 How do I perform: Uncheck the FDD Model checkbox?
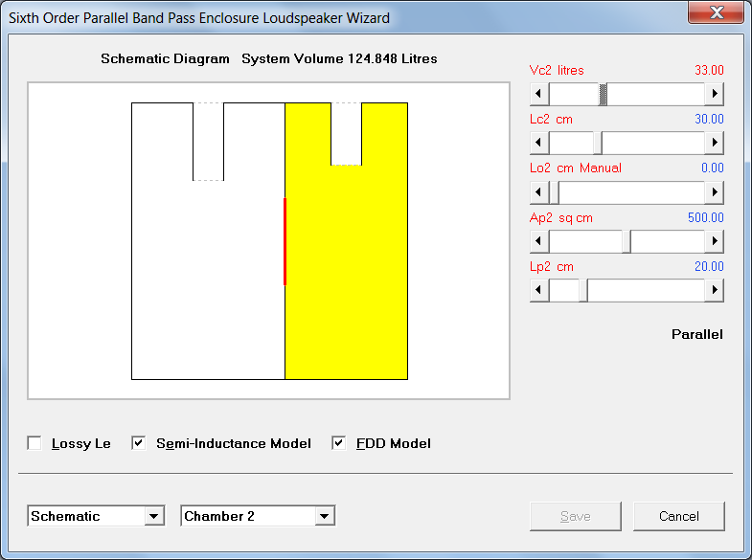338,443
